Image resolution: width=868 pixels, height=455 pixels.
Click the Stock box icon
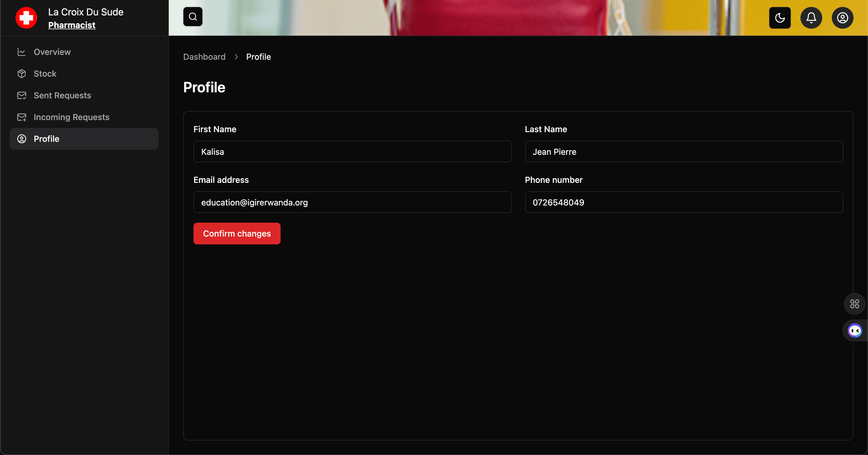point(22,74)
